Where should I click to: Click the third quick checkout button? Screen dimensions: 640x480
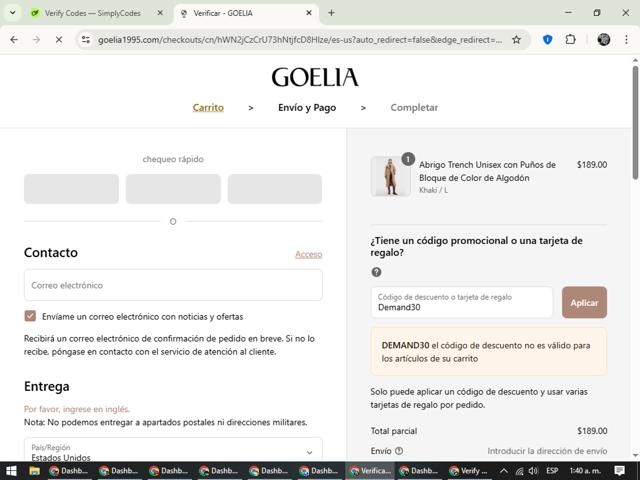click(x=275, y=189)
